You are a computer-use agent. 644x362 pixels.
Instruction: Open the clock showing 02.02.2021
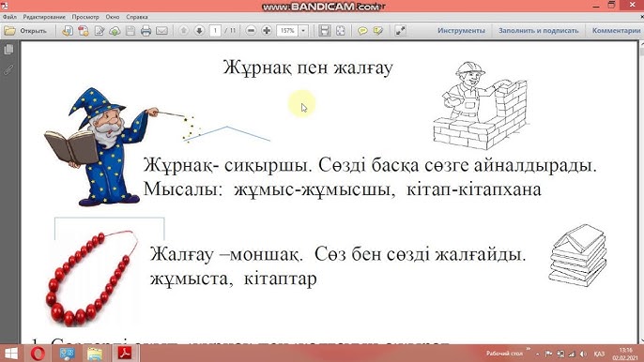click(x=625, y=354)
